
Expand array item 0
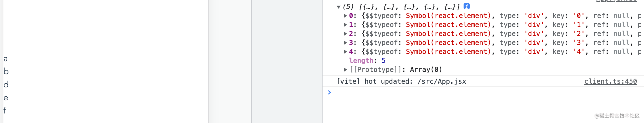click(345, 16)
